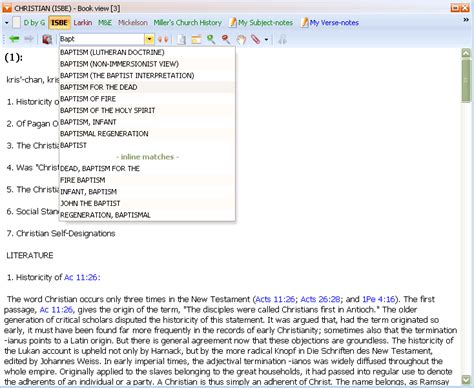This screenshot has height=388, width=474.
Task: Open the module list arrow left of tabs
Action: pyautogui.click(x=7, y=23)
